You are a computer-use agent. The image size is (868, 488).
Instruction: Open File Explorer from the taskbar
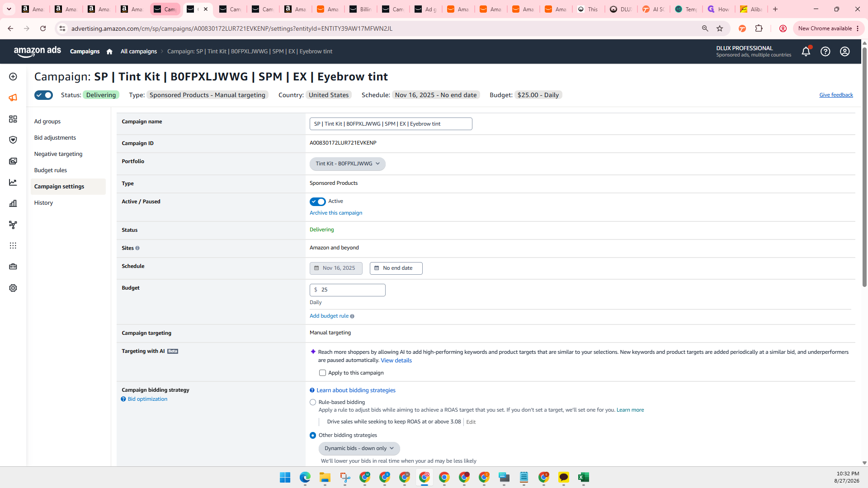(325, 477)
